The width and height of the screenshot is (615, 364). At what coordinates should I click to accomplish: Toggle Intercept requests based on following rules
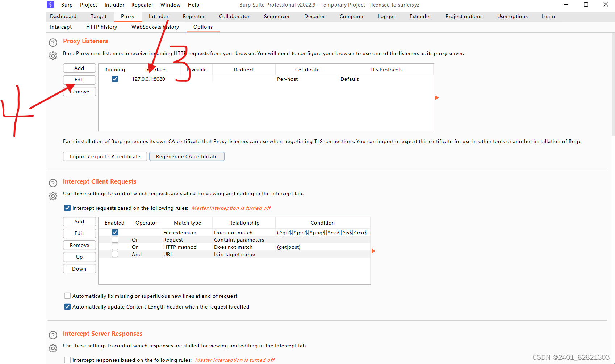67,208
